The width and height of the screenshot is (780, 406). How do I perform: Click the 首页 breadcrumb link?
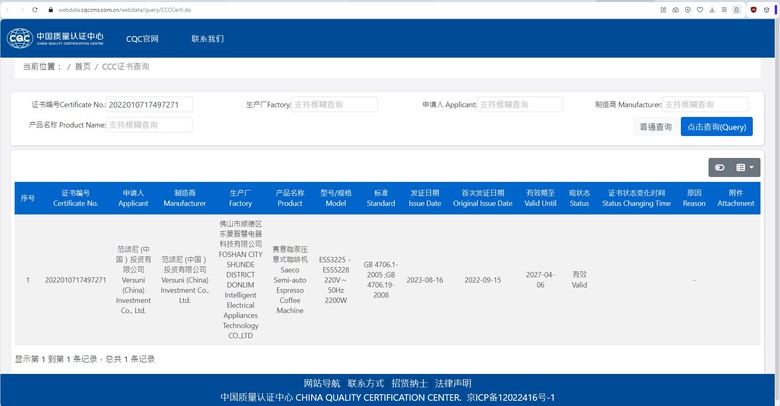83,66
